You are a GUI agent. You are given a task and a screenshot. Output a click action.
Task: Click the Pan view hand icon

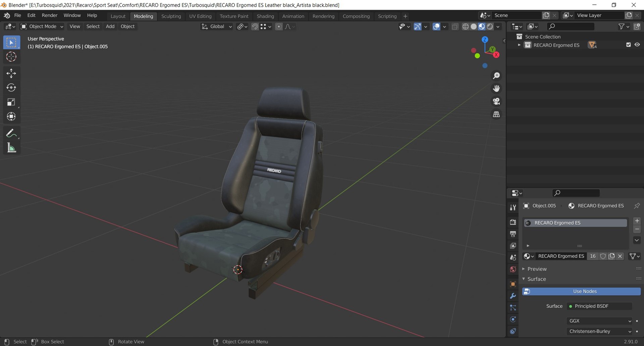point(496,89)
